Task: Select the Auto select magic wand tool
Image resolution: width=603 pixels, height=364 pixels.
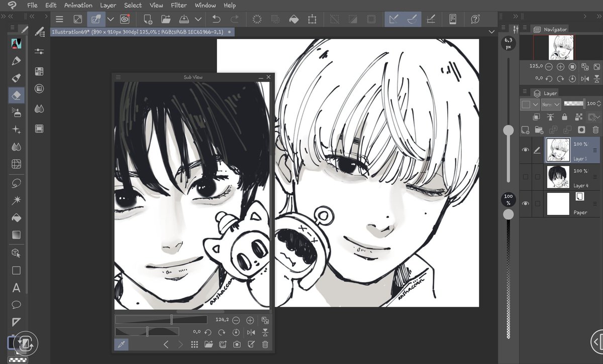Action: [x=16, y=200]
